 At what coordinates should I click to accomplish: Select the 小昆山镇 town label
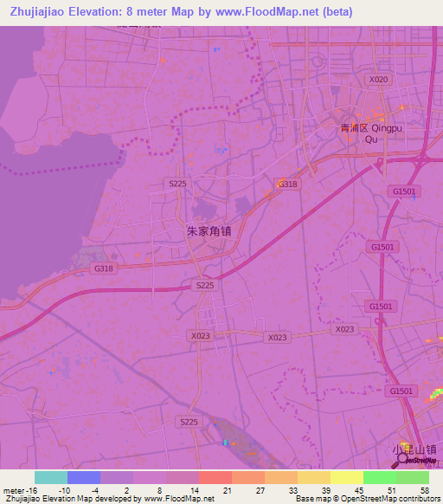pyautogui.click(x=414, y=449)
